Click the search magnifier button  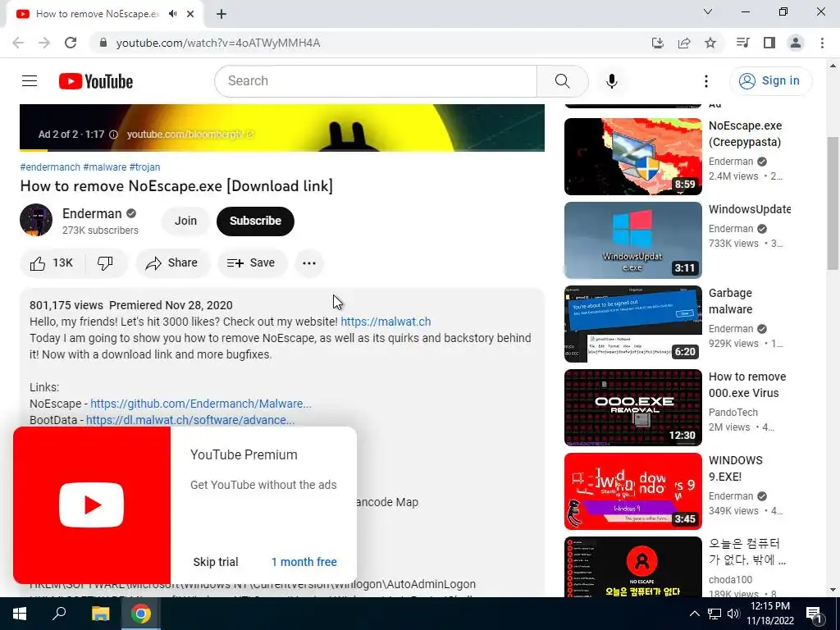(x=563, y=81)
